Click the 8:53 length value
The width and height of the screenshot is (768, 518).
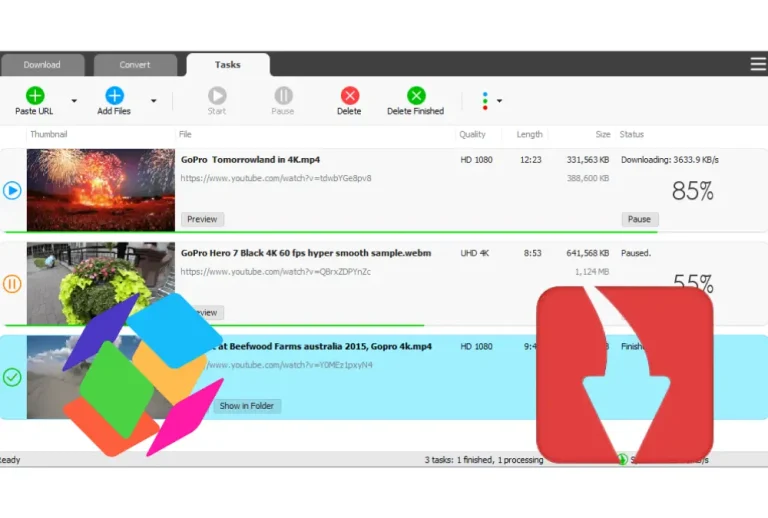[532, 253]
